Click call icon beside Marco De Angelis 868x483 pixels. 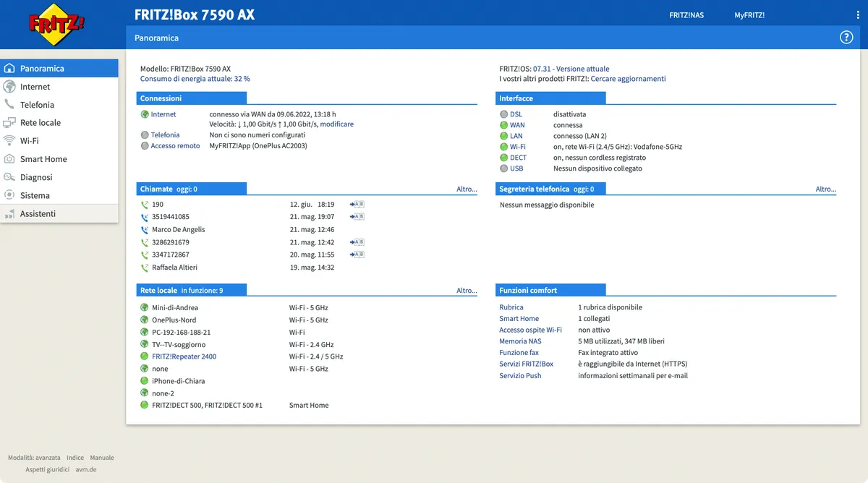[x=145, y=230]
